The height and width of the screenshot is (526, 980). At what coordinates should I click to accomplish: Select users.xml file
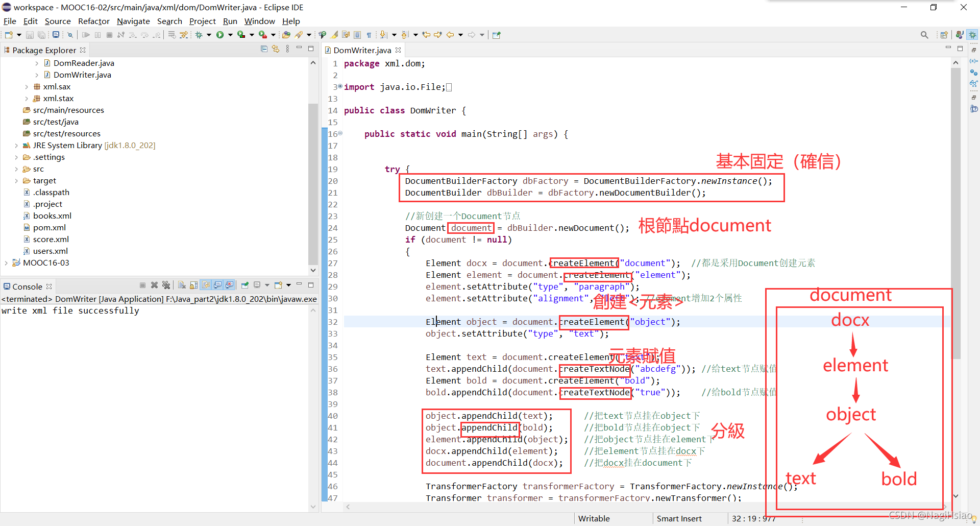(51, 251)
